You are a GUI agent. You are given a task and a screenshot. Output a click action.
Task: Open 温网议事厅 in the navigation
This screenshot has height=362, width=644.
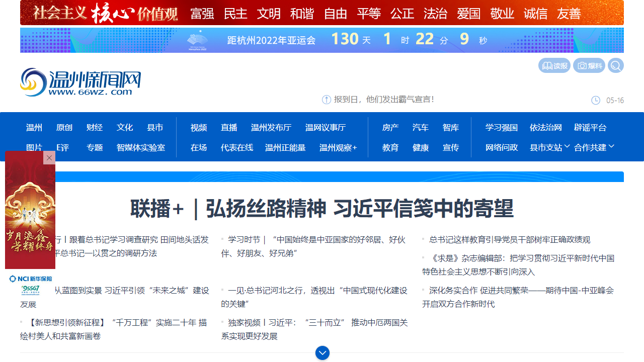coord(326,128)
